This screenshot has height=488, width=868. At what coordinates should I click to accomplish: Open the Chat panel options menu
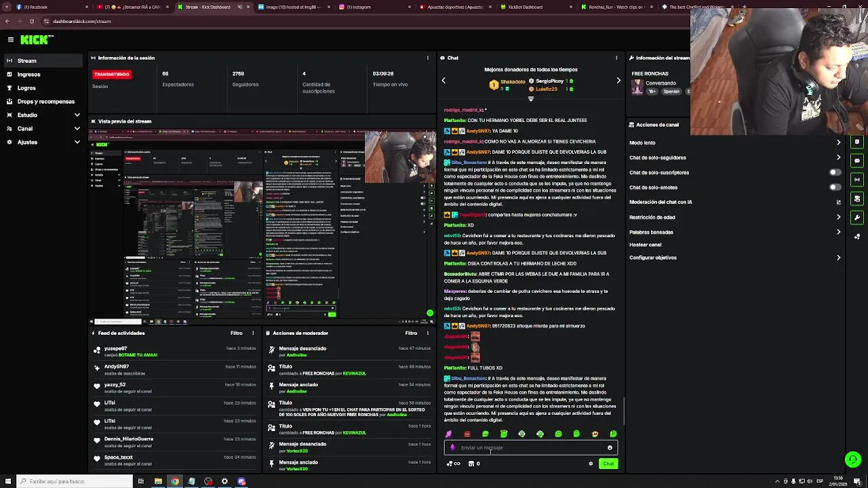tap(618, 58)
